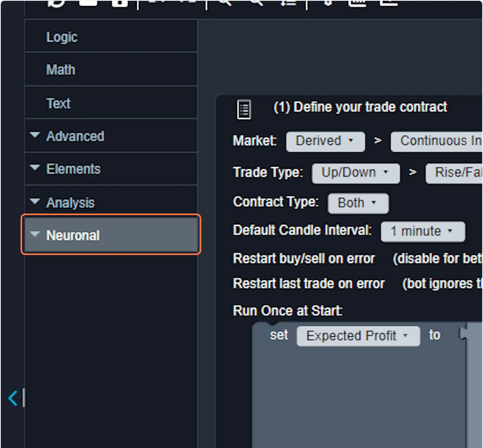Expand the Elements category triangle
Viewport: 483px width, 448px height.
(x=35, y=168)
